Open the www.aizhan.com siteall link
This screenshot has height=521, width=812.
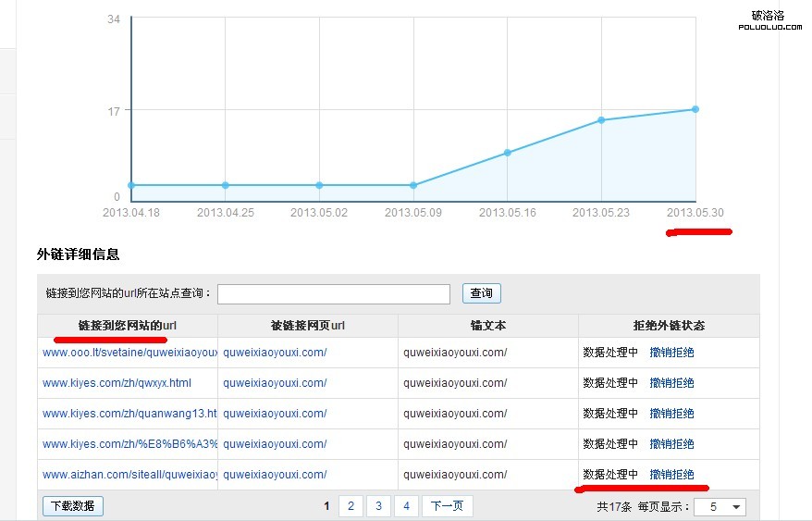(129, 475)
